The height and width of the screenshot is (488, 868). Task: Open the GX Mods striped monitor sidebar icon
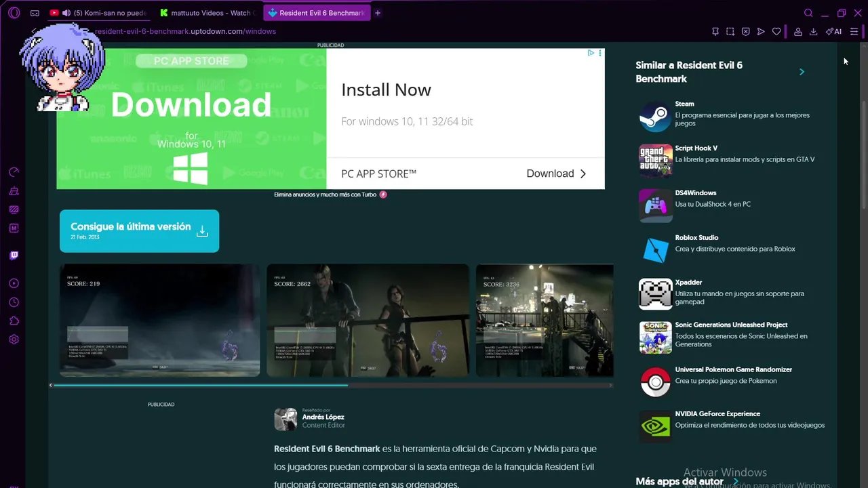point(14,209)
